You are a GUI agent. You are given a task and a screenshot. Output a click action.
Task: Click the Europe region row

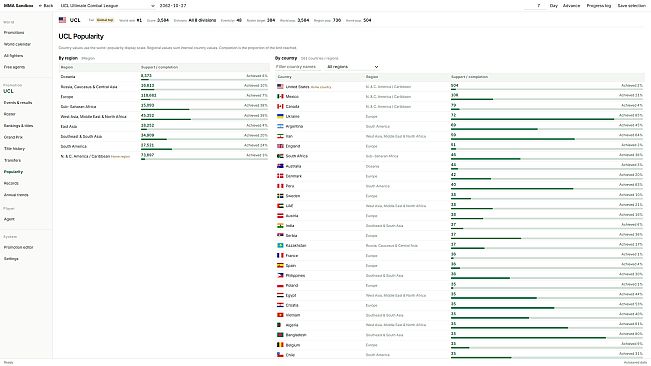tap(164, 97)
